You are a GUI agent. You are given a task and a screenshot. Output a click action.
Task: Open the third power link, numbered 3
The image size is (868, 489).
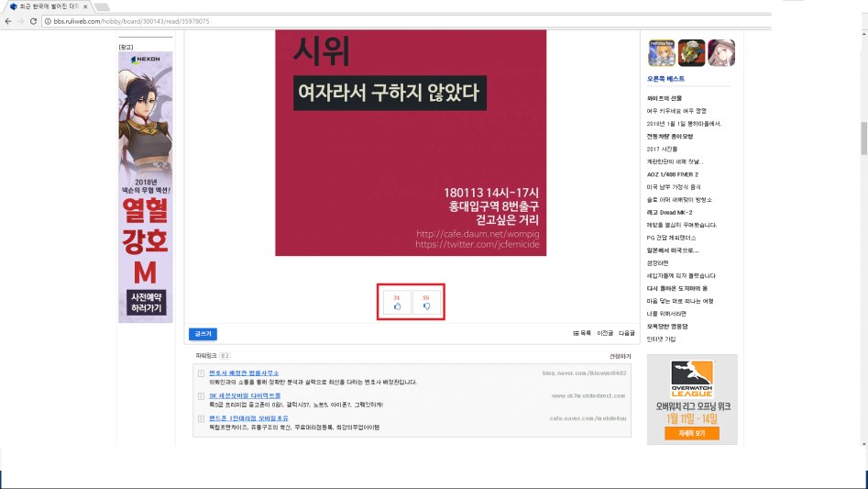248,418
